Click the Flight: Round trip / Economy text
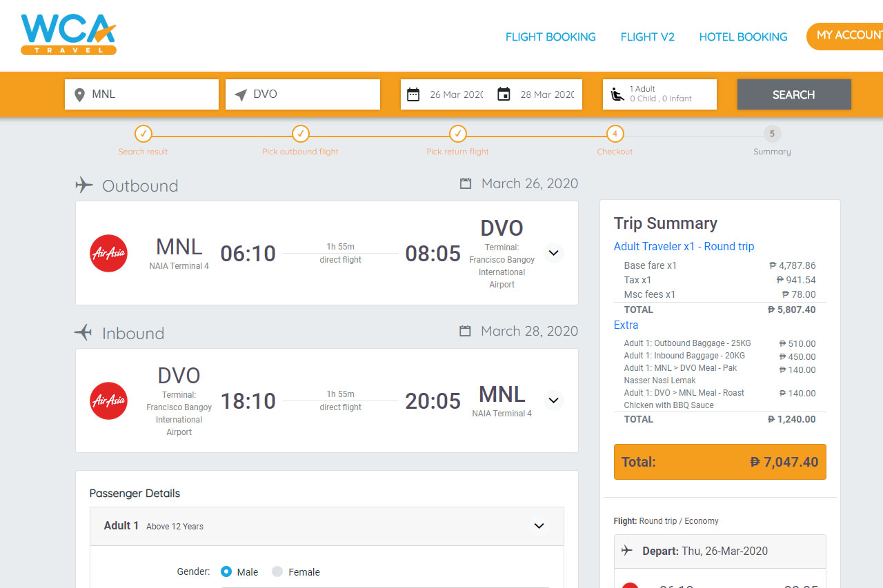 point(666,521)
